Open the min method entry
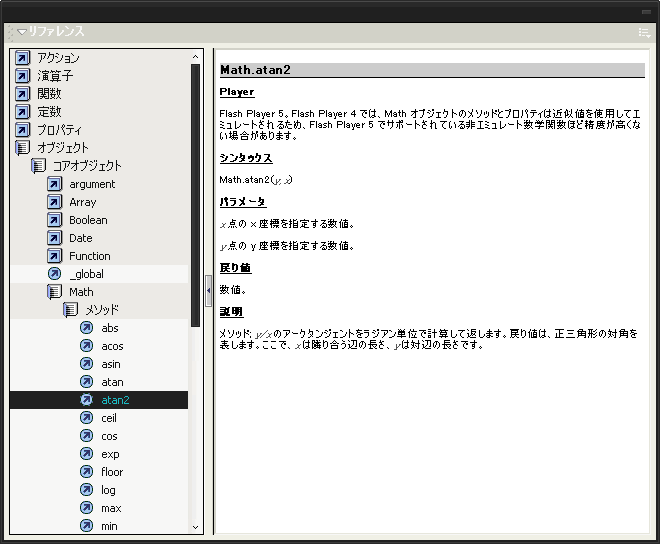 109,526
